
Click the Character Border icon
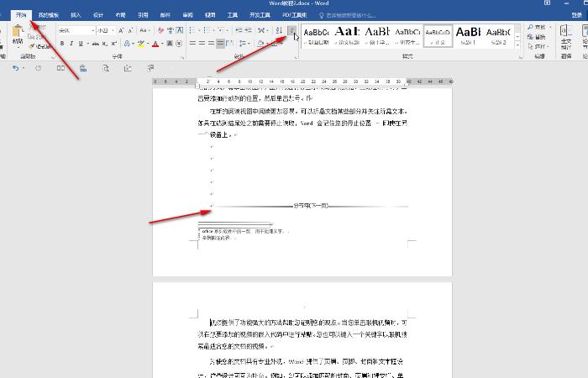(180, 30)
